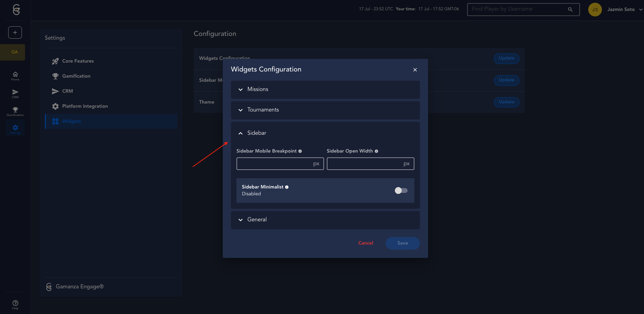The width and height of the screenshot is (644, 314).
Task: Click Cancel in Widgets Configuration dialog
Action: (x=365, y=243)
